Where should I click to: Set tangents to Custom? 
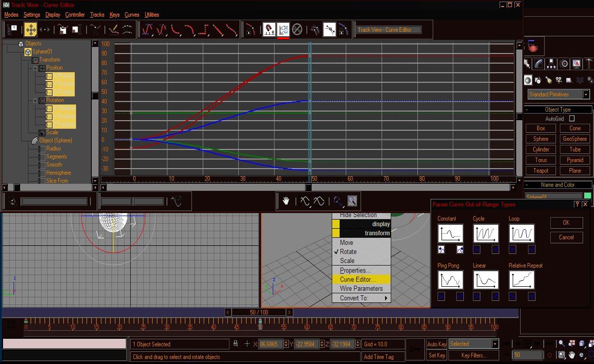[161, 29]
